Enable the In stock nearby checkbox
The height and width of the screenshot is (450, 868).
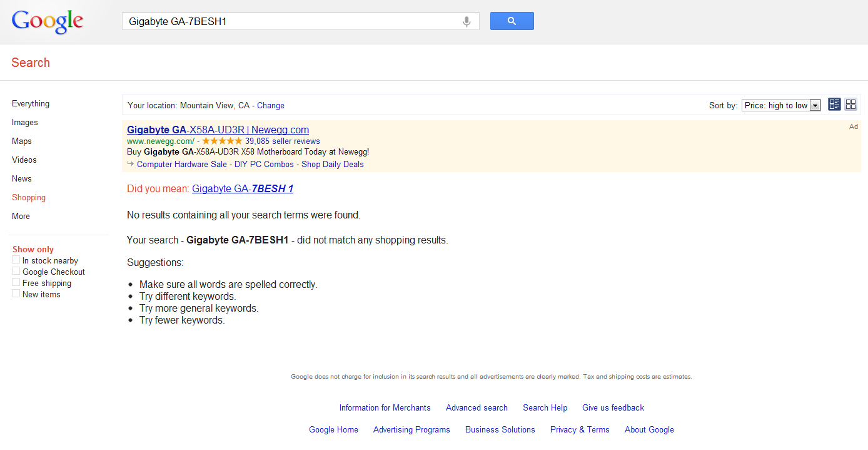pyautogui.click(x=16, y=260)
